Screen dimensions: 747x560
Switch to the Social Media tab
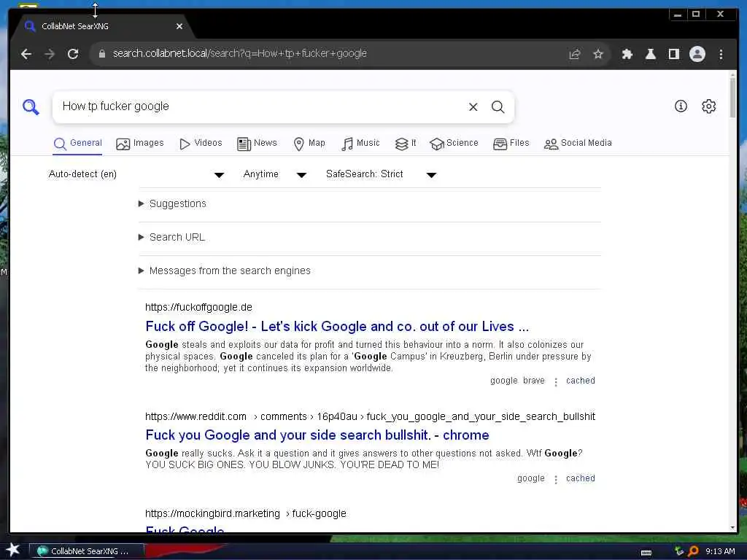pos(578,144)
